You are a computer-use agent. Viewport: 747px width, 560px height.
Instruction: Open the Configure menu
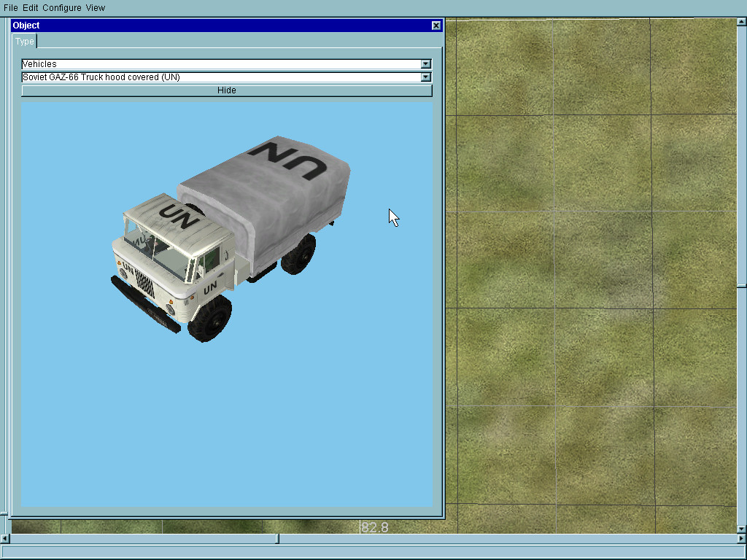(61, 7)
